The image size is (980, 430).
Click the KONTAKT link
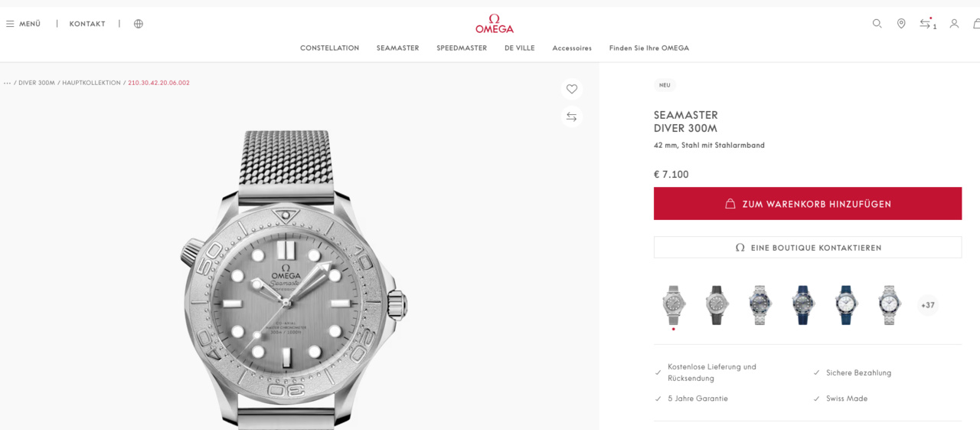pyautogui.click(x=87, y=24)
